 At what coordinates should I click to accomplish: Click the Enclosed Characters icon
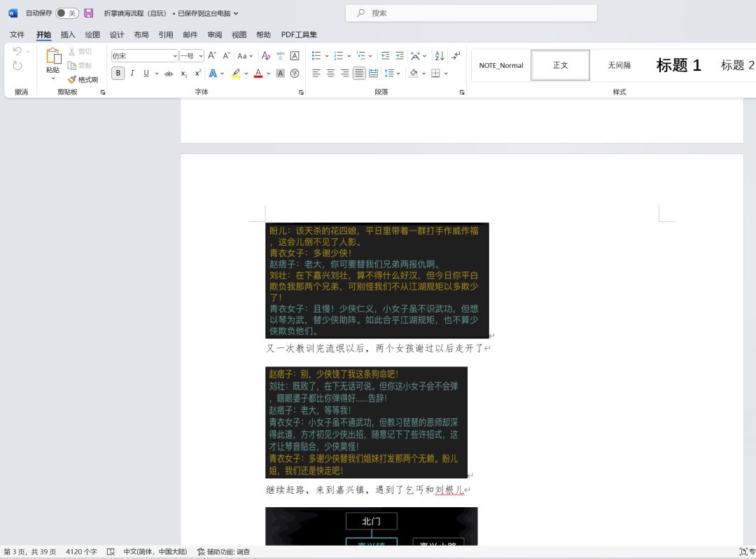(x=295, y=74)
